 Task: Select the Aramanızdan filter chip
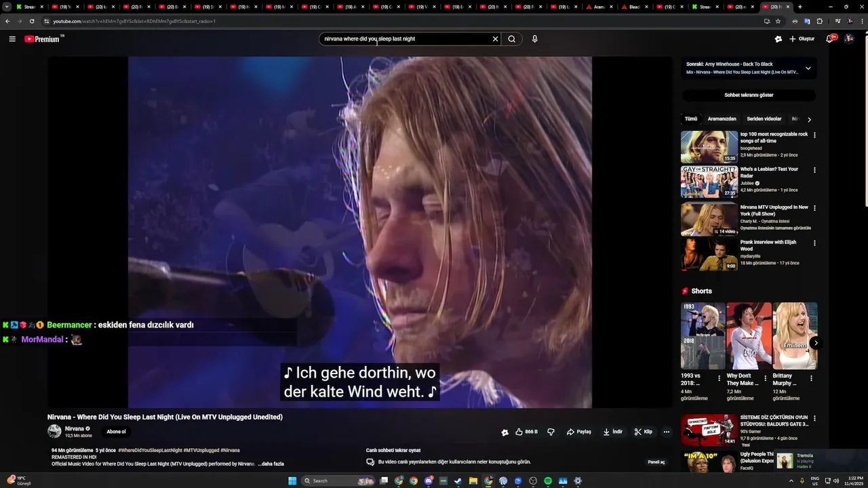pyautogui.click(x=722, y=119)
